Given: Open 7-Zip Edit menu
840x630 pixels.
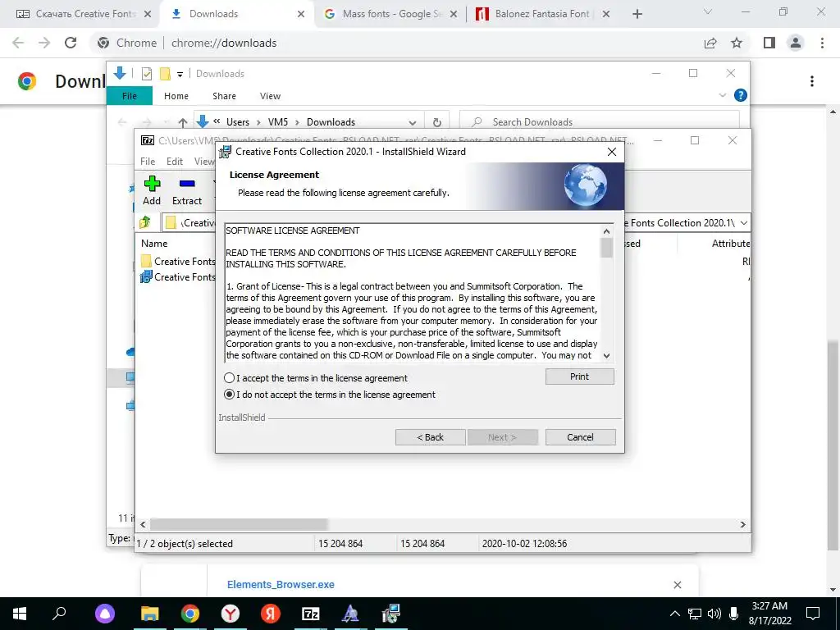Looking at the screenshot, I should pyautogui.click(x=175, y=162).
